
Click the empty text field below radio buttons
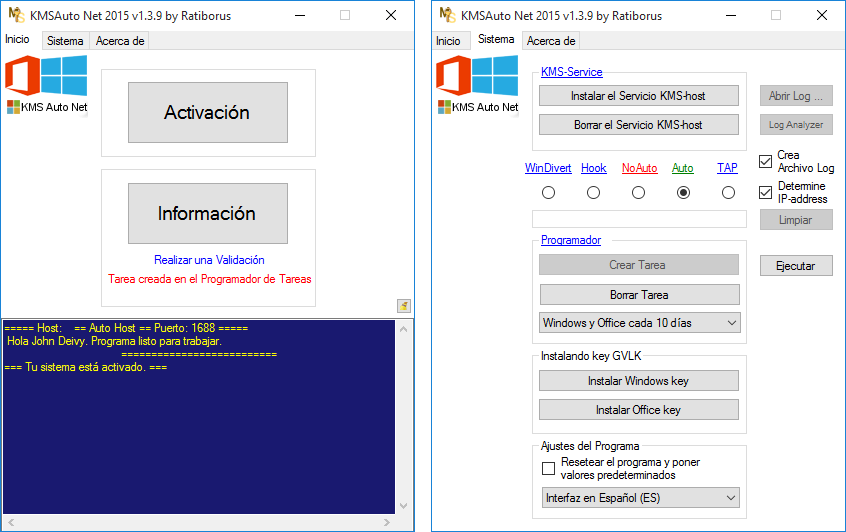[639, 219]
